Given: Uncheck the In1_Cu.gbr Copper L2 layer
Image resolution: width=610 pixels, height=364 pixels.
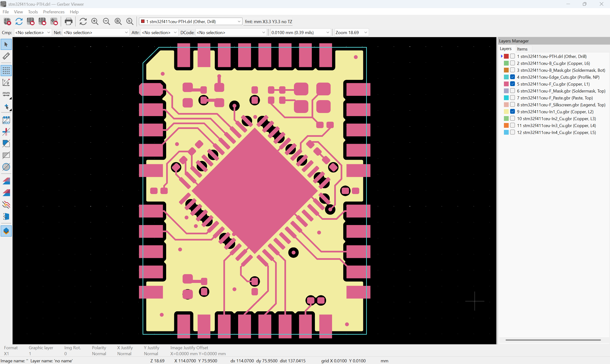Looking at the screenshot, I should point(512,112).
